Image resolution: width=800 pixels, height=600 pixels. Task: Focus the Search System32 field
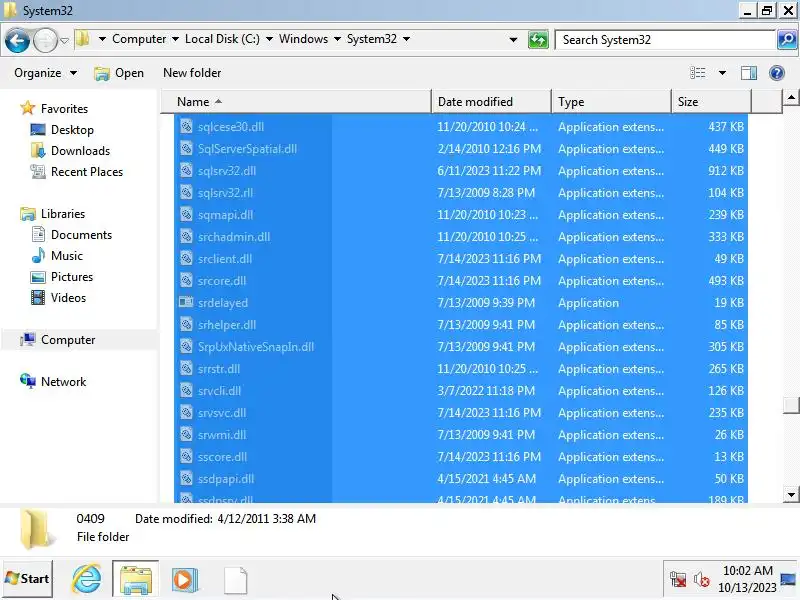(x=665, y=40)
